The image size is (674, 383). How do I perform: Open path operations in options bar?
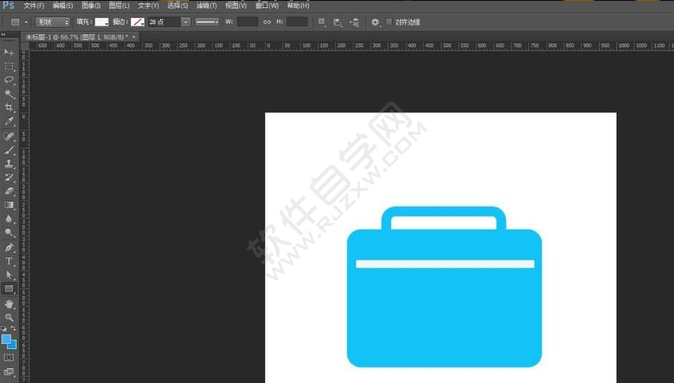click(322, 22)
